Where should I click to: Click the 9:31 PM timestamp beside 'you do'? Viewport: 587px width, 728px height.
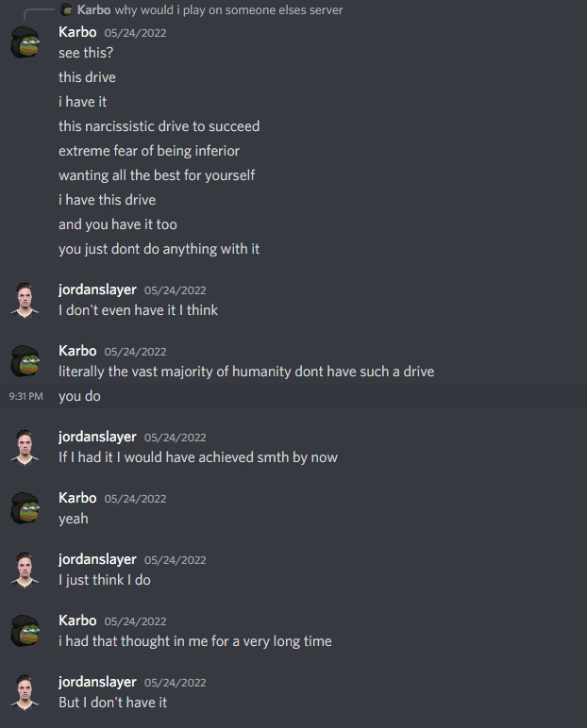click(26, 396)
